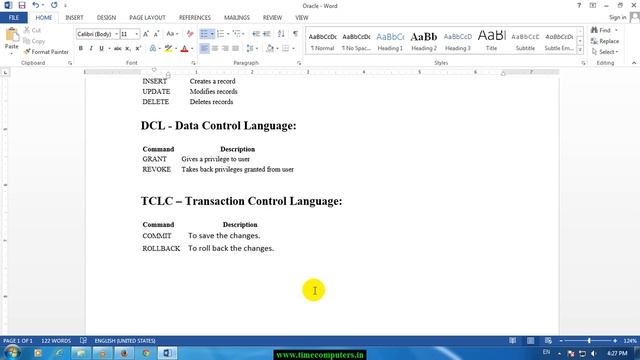Click Sign in link
The image size is (640, 360).
coord(617,17)
